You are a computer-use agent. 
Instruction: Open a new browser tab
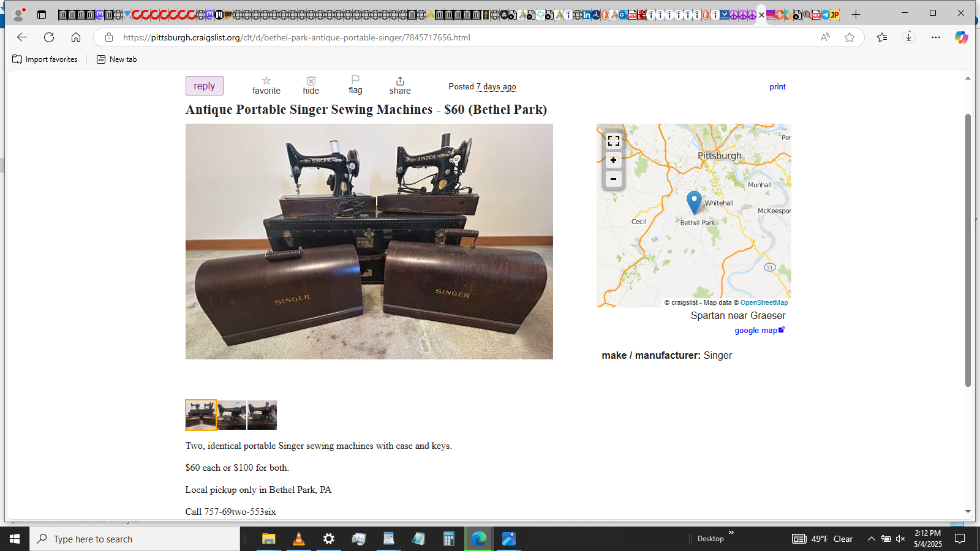(x=856, y=15)
